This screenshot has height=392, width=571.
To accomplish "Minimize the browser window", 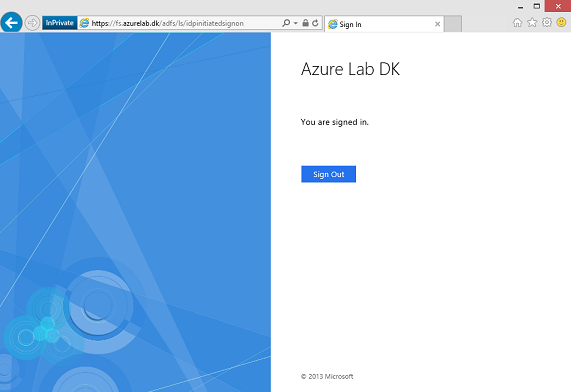I will pyautogui.click(x=520, y=7).
